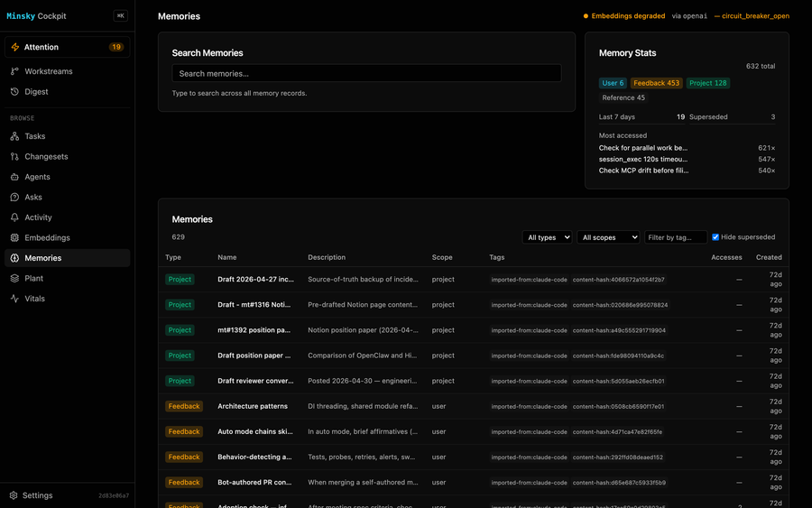This screenshot has height=508, width=812.
Task: Open 'Auto mode chains ski...' memory
Action: click(254, 432)
